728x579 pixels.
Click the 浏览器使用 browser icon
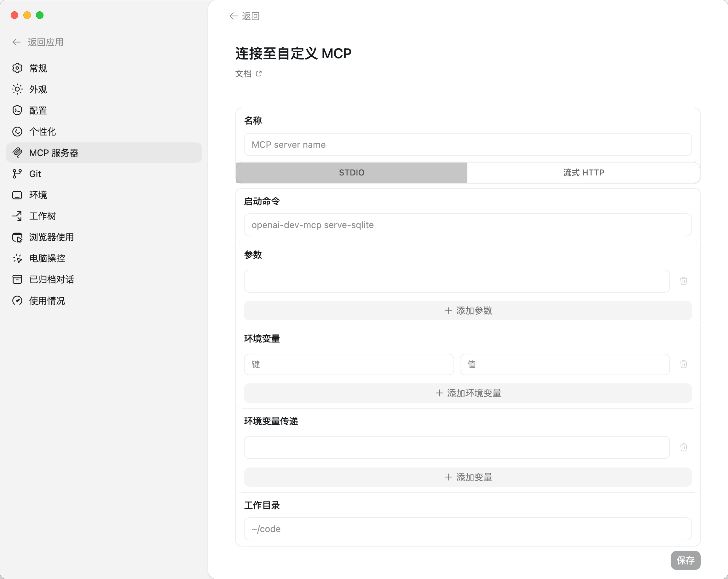click(17, 237)
